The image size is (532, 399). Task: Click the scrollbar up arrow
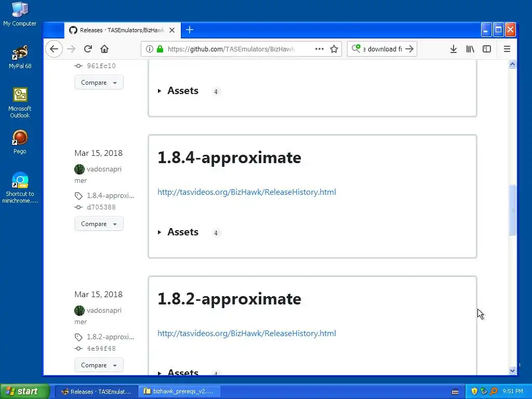pyautogui.click(x=512, y=64)
